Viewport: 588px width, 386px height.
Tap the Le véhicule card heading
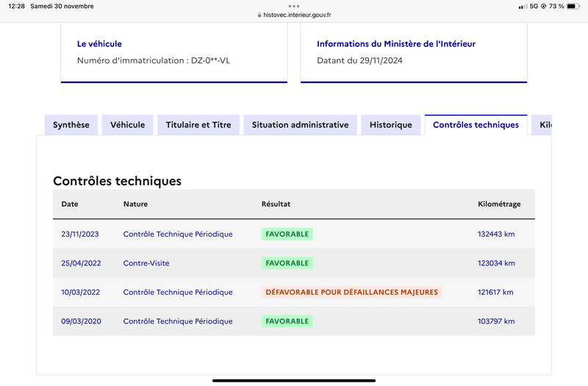99,44
